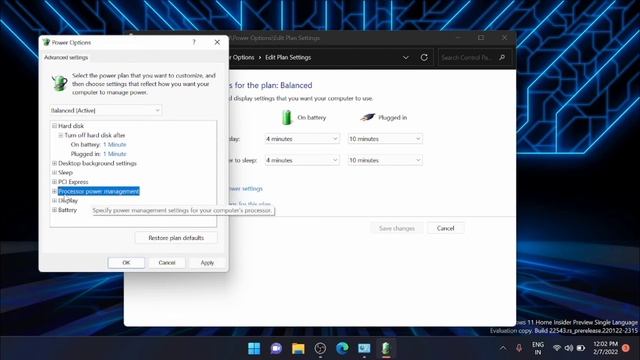Screen dimensions: 640x360
Task: Open Plugged in sleep 10 minutes dropdown
Action: click(385, 160)
